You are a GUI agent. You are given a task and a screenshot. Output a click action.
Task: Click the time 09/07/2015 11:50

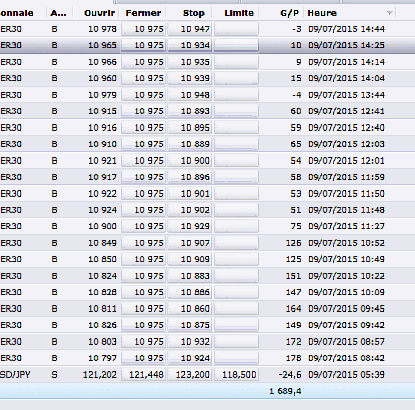346,194
